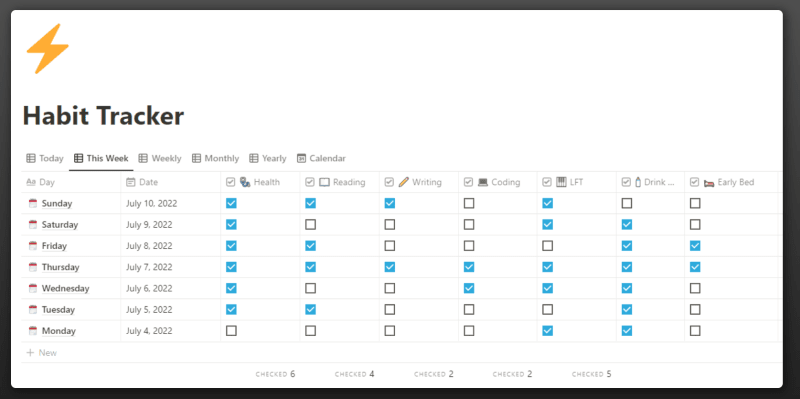Open the Health column header menu

pos(260,182)
